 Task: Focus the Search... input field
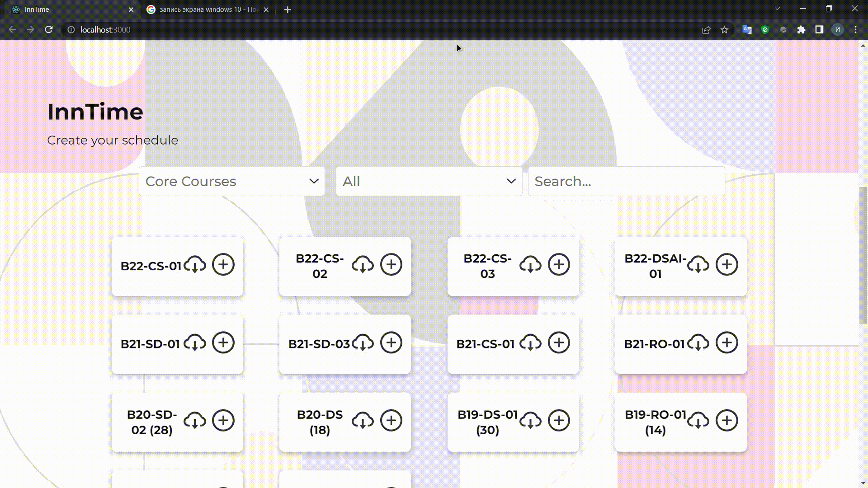(x=626, y=181)
